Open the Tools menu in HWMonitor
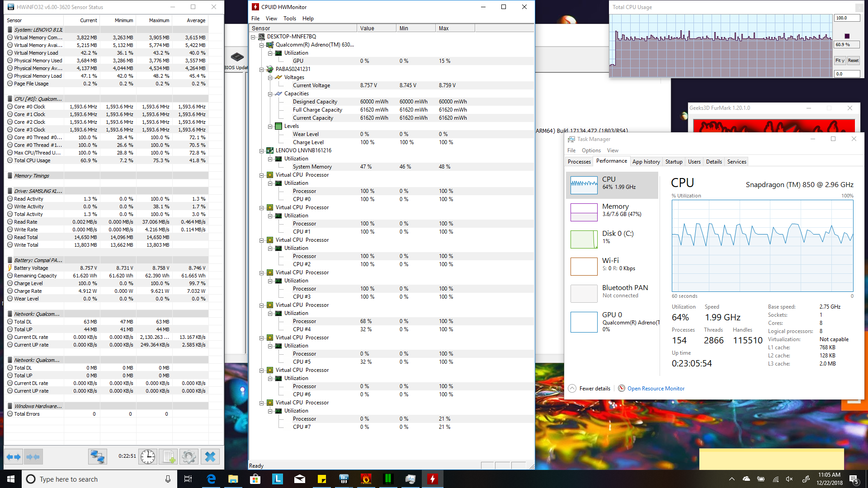Viewport: 868px width, 488px height. coord(289,19)
